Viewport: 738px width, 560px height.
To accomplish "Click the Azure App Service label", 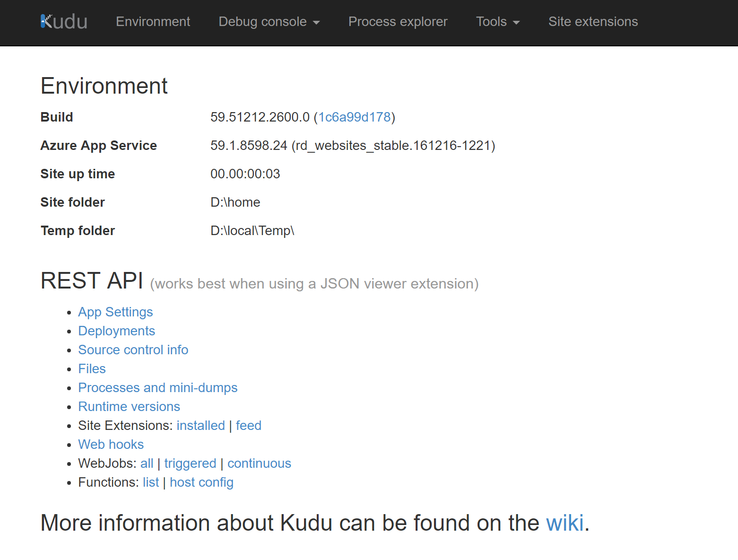I will pos(98,146).
